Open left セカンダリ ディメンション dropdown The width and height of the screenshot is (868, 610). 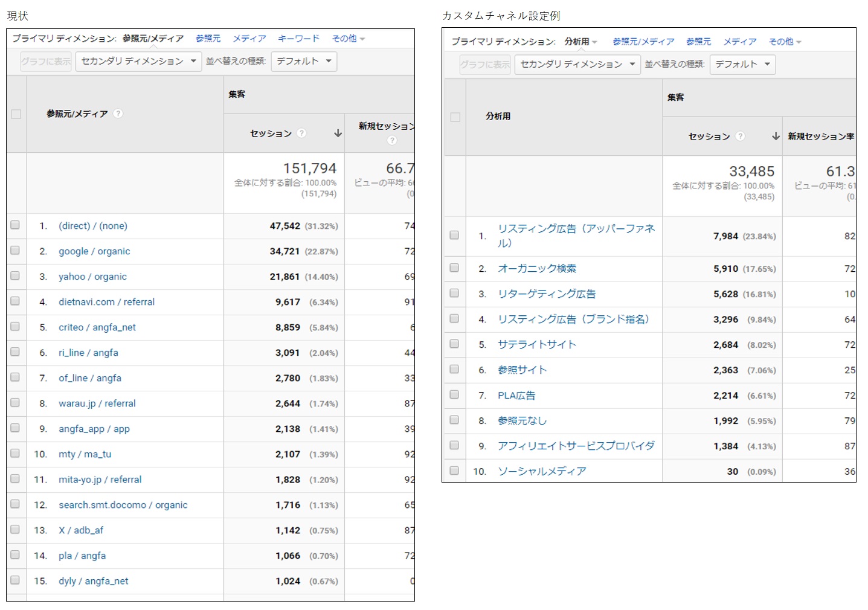click(x=138, y=61)
